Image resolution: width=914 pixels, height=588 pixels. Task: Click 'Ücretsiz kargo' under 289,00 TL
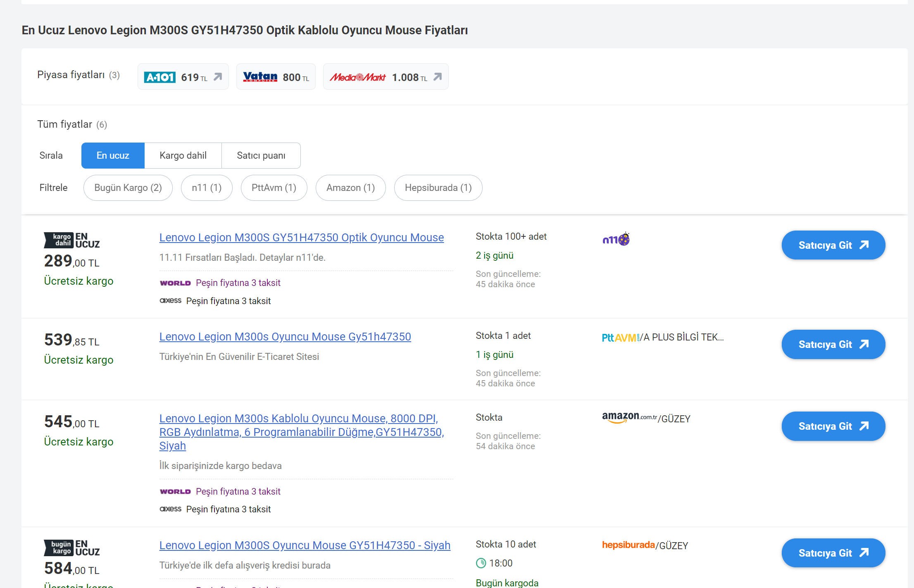79,281
